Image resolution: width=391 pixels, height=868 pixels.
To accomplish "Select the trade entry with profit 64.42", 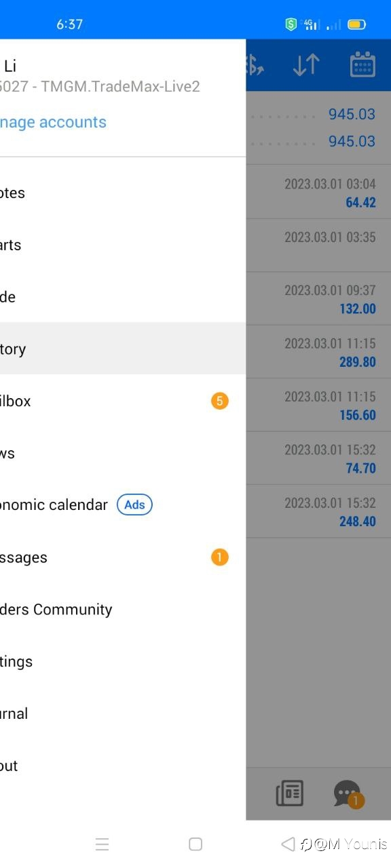I will coord(318,193).
